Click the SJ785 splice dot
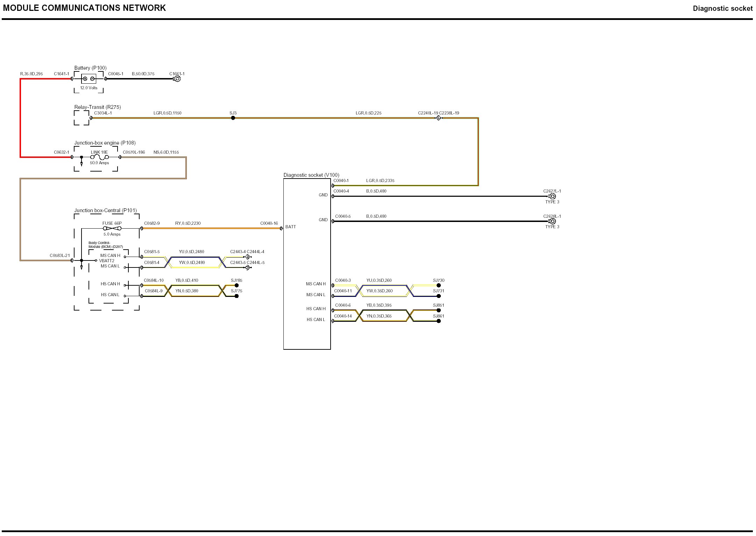The image size is (756, 536). [236, 285]
